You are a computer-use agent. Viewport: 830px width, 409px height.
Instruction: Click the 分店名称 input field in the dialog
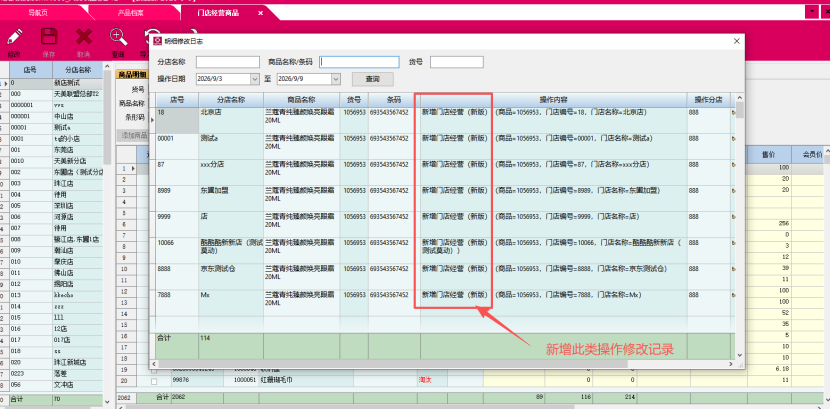tap(228, 62)
